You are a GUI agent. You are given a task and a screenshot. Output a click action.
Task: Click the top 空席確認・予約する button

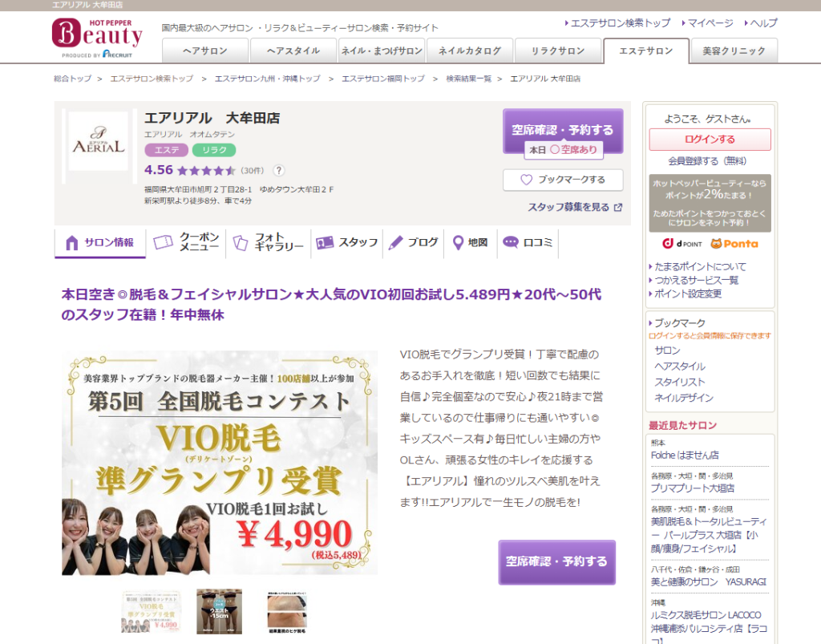(x=563, y=129)
